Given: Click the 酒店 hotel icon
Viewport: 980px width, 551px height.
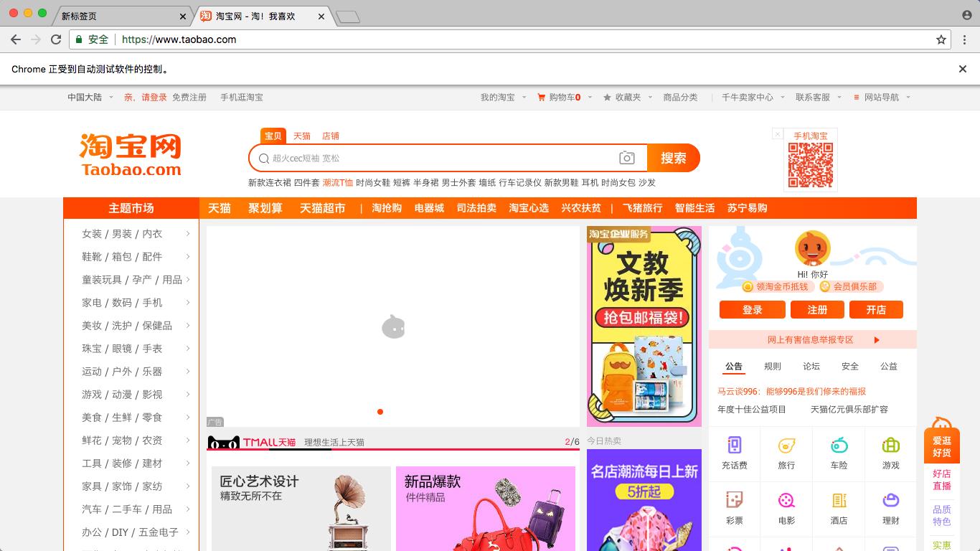Looking at the screenshot, I should 839,500.
